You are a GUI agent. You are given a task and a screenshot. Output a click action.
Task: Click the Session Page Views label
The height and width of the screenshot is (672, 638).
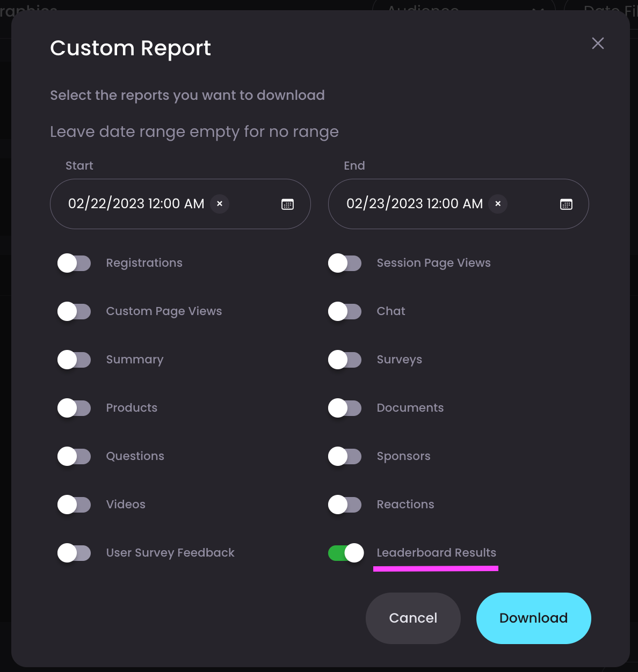[434, 263]
